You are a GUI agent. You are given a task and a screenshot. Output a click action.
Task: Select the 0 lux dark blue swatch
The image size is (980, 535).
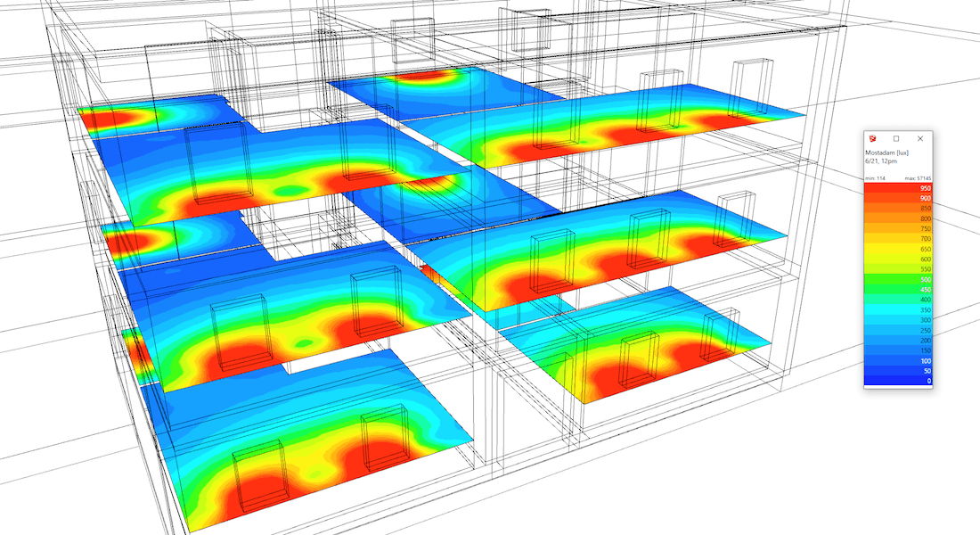898,381
